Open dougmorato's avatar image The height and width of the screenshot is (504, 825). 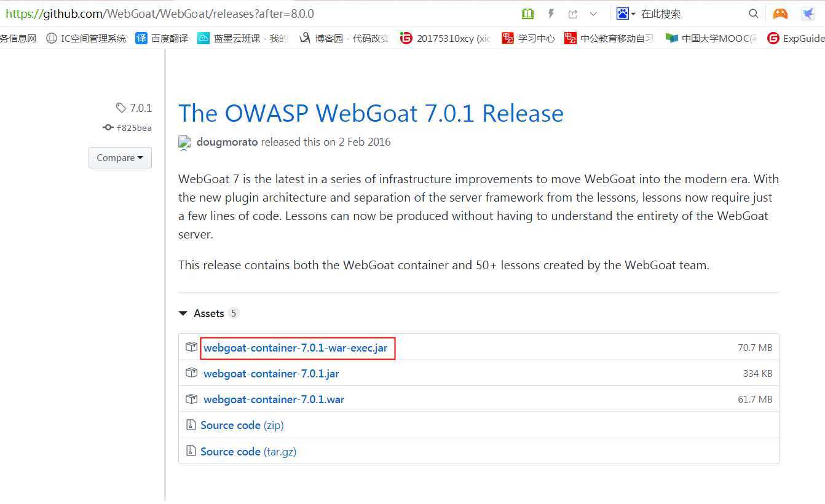pos(184,142)
